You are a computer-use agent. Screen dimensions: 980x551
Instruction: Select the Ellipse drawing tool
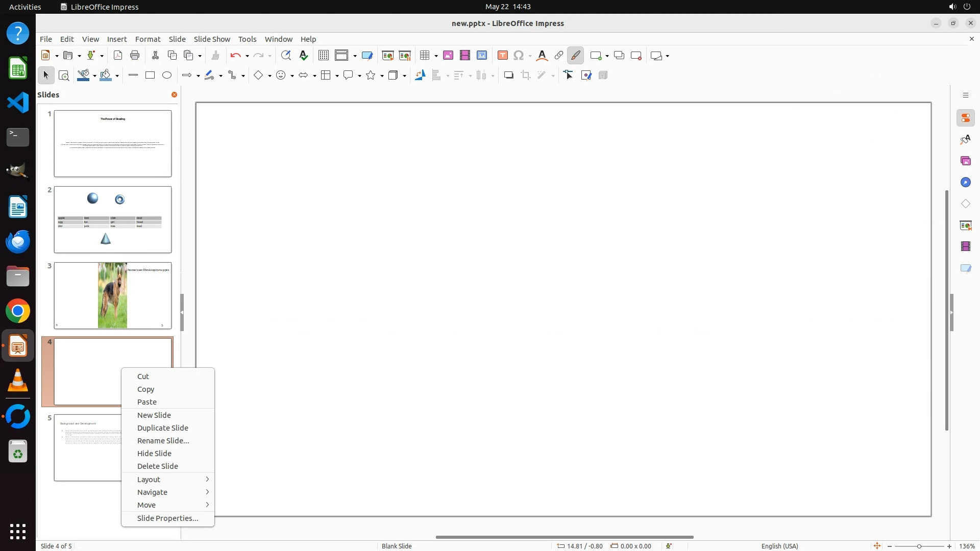[x=167, y=76]
